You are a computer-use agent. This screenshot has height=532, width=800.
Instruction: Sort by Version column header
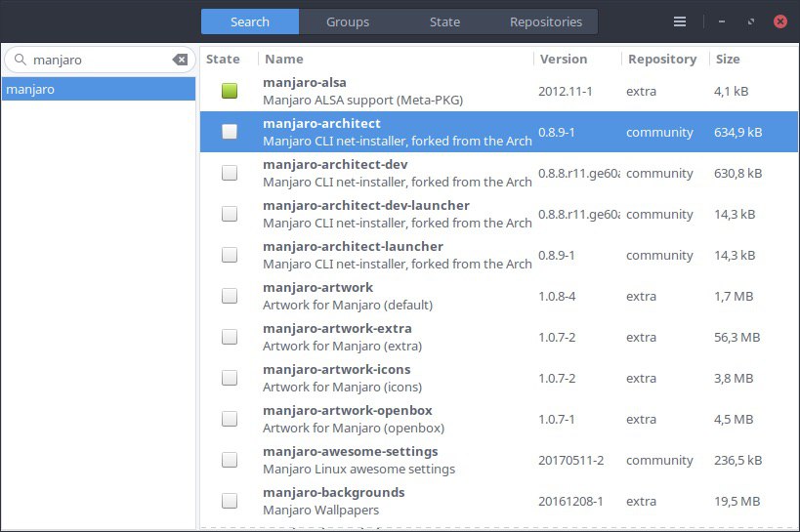tap(578, 60)
